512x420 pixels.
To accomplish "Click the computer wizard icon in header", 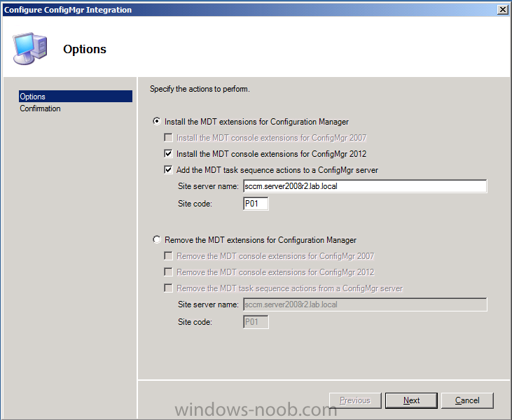I will click(30, 48).
